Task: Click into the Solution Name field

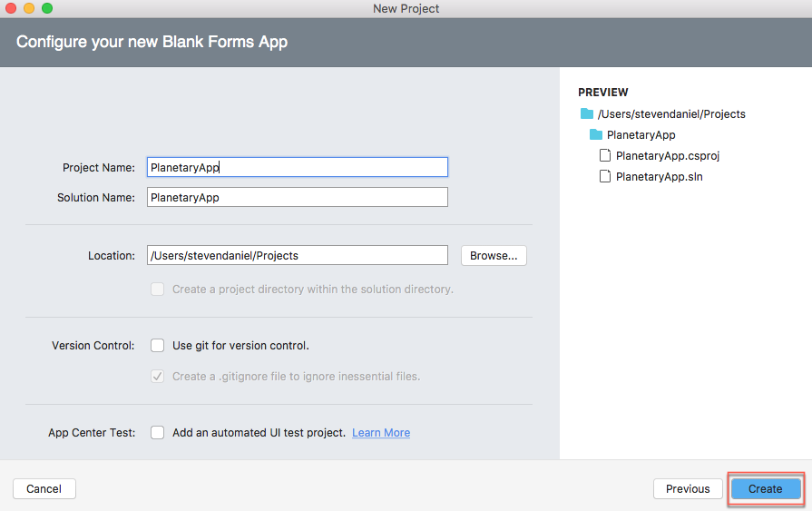Action: (298, 197)
